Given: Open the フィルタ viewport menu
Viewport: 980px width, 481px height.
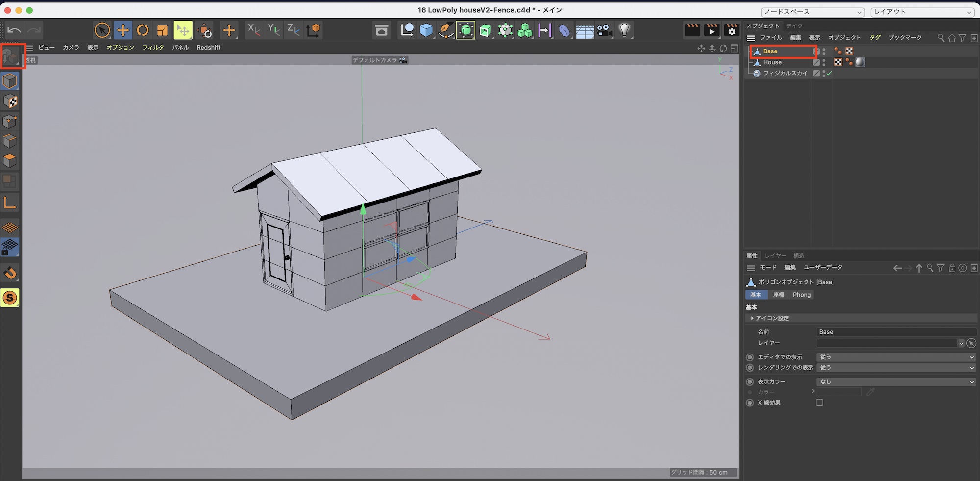Looking at the screenshot, I should coord(153,48).
